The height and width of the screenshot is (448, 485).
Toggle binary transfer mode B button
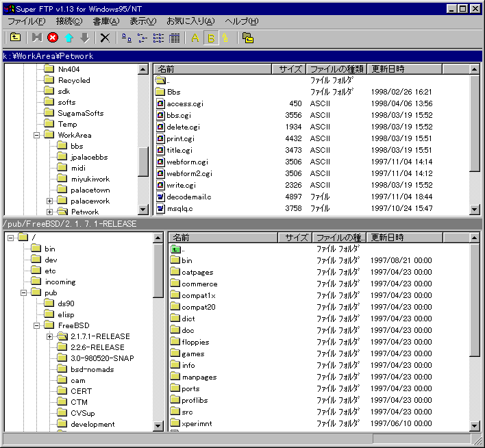point(211,38)
